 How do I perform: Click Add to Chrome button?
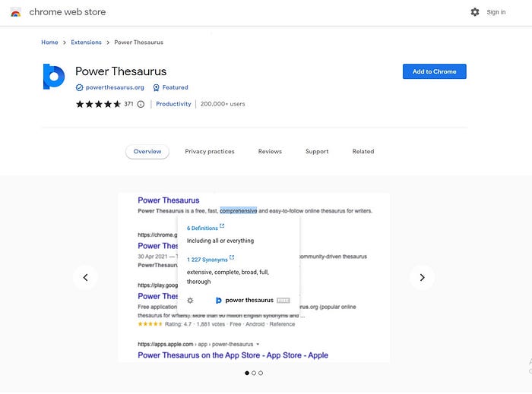pos(434,71)
